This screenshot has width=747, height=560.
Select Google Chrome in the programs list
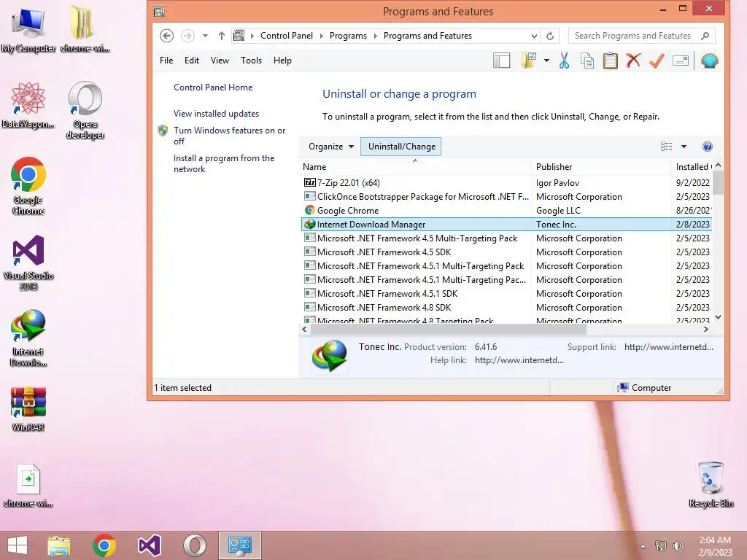506,211
